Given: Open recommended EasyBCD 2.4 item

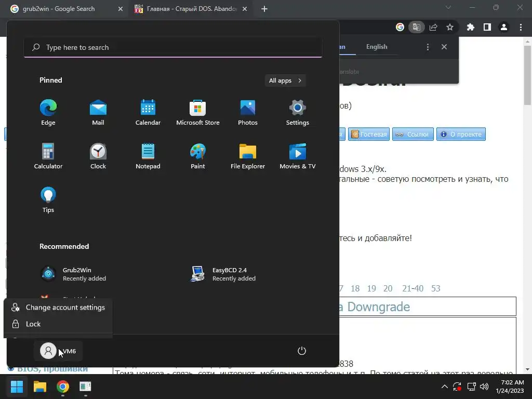Looking at the screenshot, I should [x=223, y=274].
